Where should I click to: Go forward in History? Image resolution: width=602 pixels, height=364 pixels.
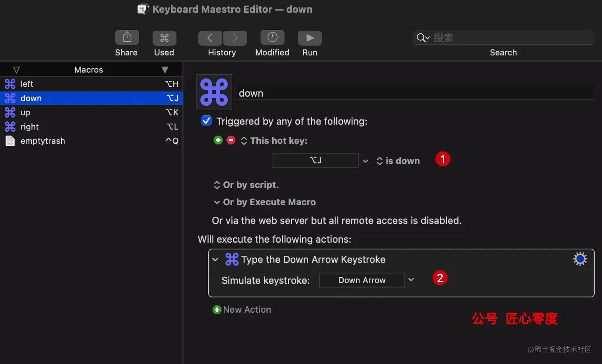[x=235, y=38]
